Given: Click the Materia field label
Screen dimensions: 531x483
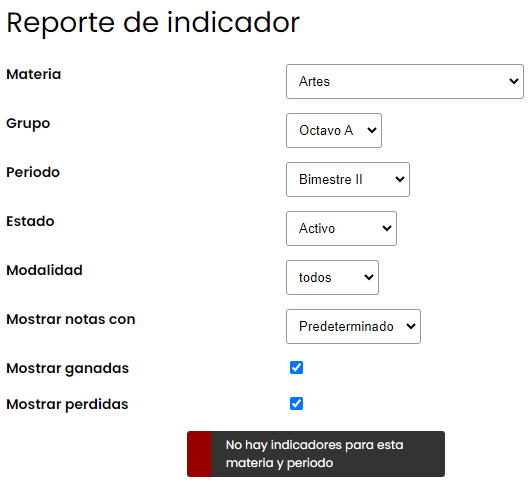Looking at the screenshot, I should 34,74.
